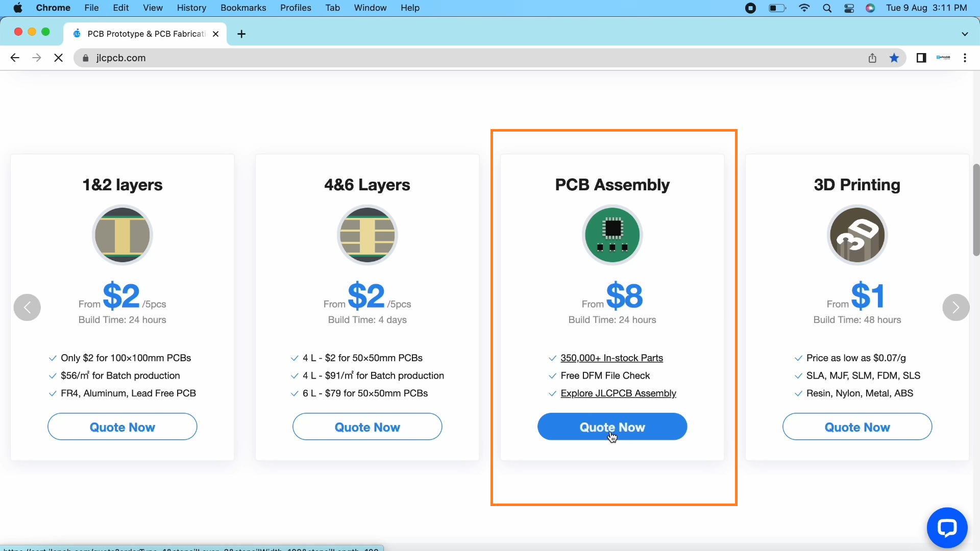This screenshot has height=551, width=980.
Task: Click 'Build Time: 4 days' text
Action: tap(367, 320)
